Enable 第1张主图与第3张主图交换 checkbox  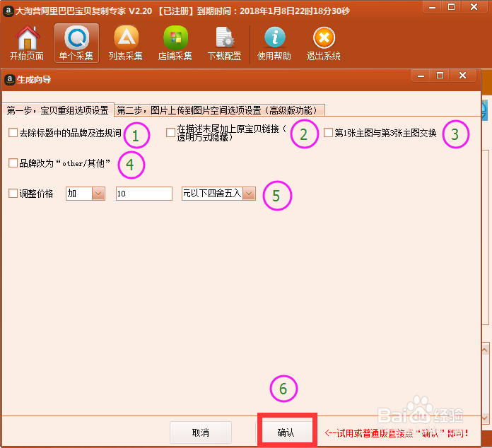point(328,133)
